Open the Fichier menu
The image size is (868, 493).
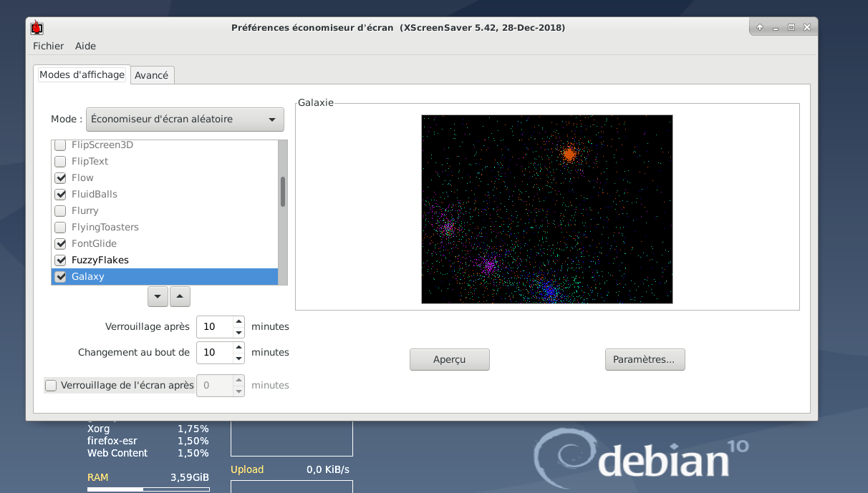point(48,46)
